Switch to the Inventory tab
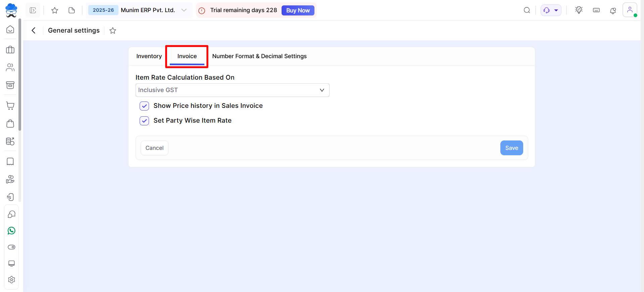The width and height of the screenshot is (644, 292). pos(149,56)
